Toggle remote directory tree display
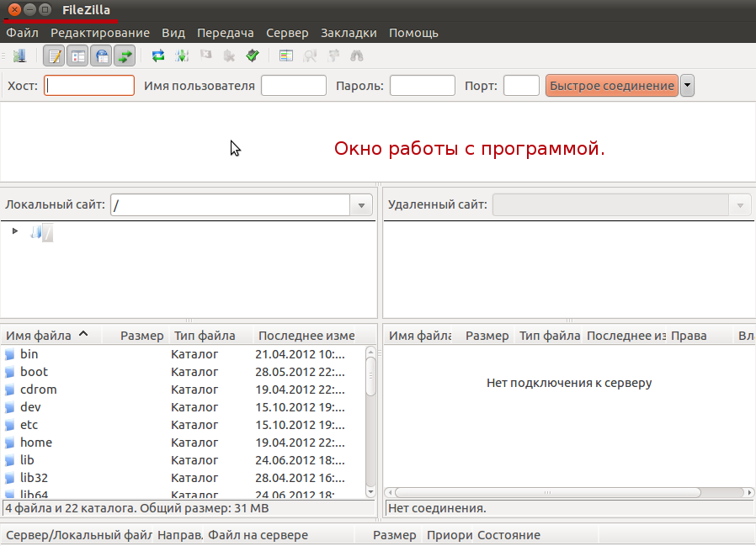The image size is (756, 546). point(101,56)
